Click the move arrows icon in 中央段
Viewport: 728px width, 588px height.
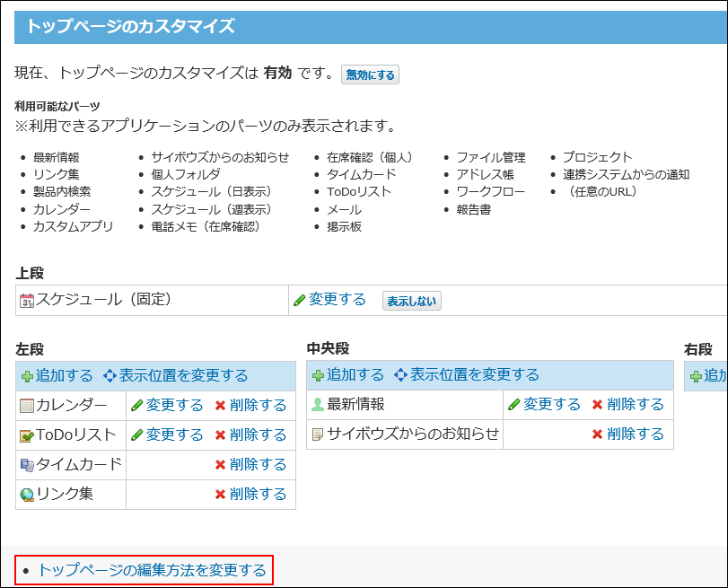(400, 374)
